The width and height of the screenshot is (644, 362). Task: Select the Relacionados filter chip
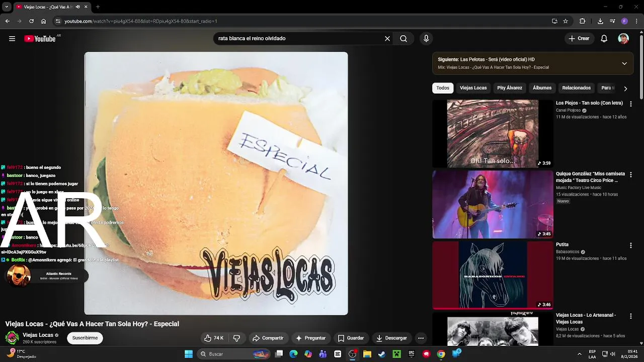pyautogui.click(x=577, y=88)
